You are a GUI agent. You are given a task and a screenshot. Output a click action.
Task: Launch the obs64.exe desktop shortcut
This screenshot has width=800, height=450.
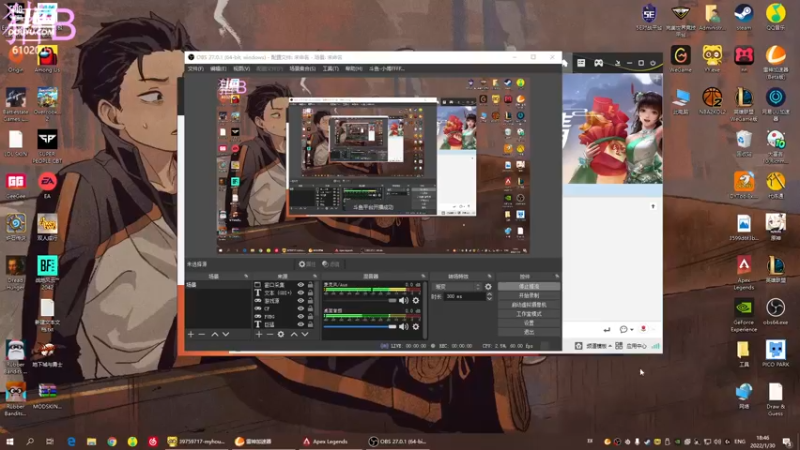776,311
